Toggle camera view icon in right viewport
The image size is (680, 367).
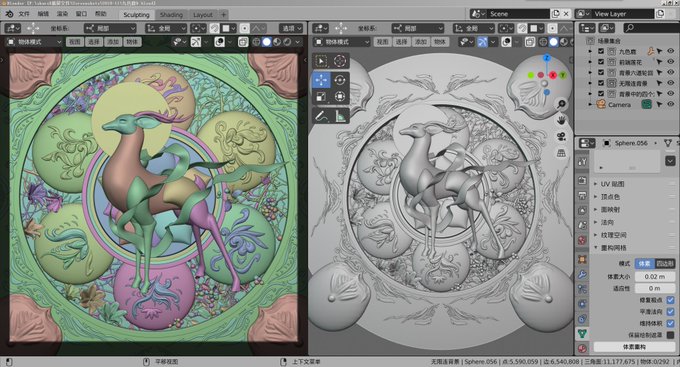(x=561, y=137)
